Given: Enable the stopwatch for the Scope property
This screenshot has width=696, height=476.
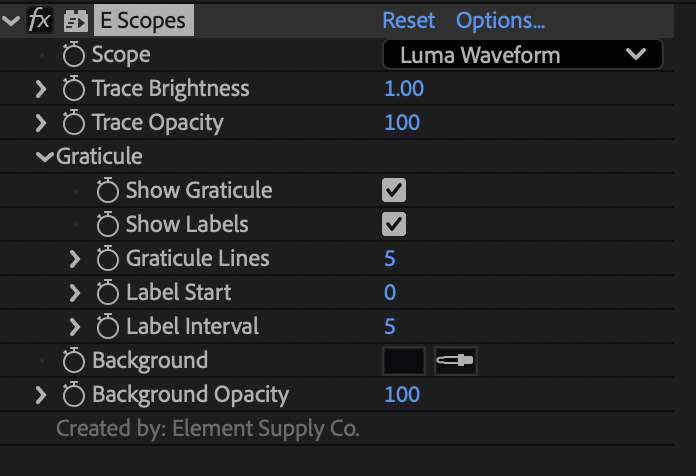Looking at the screenshot, I should click(x=73, y=55).
